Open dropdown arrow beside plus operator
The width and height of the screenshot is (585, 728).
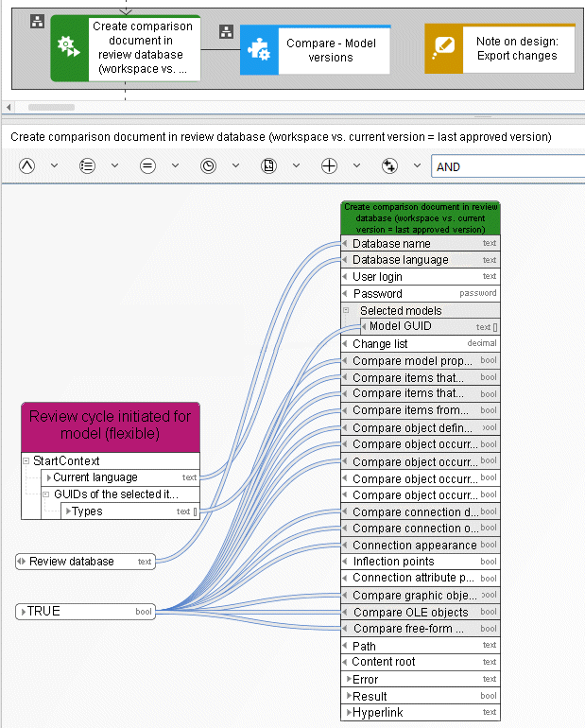(356, 165)
